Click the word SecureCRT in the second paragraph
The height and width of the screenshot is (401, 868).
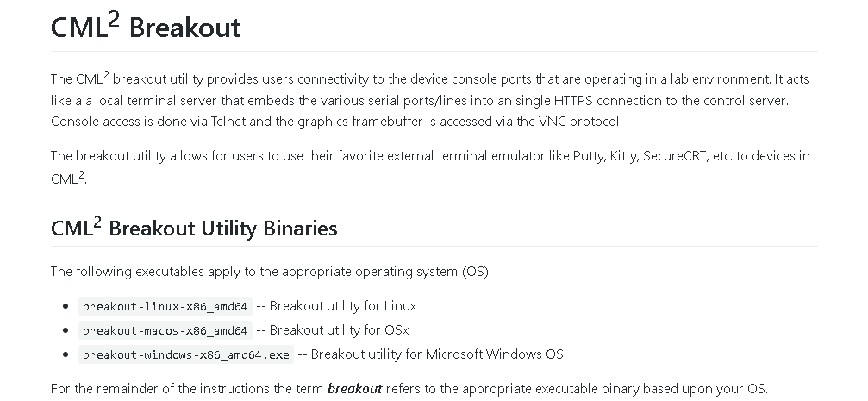point(675,156)
